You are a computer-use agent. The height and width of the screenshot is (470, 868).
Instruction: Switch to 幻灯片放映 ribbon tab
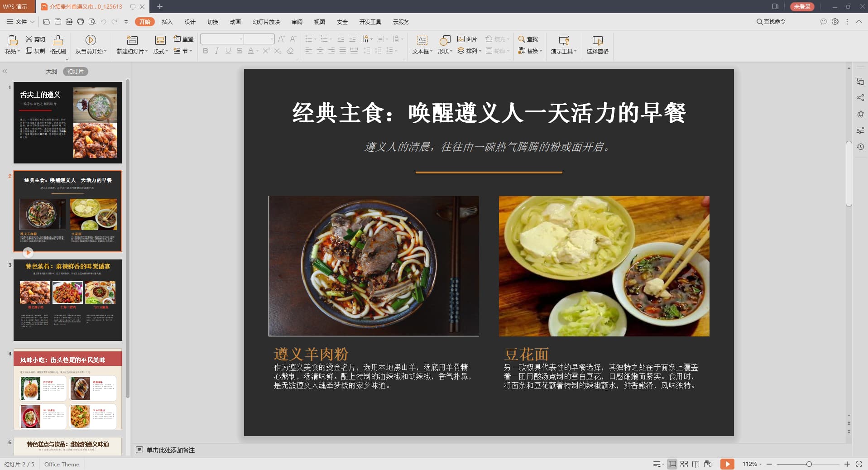coord(266,22)
